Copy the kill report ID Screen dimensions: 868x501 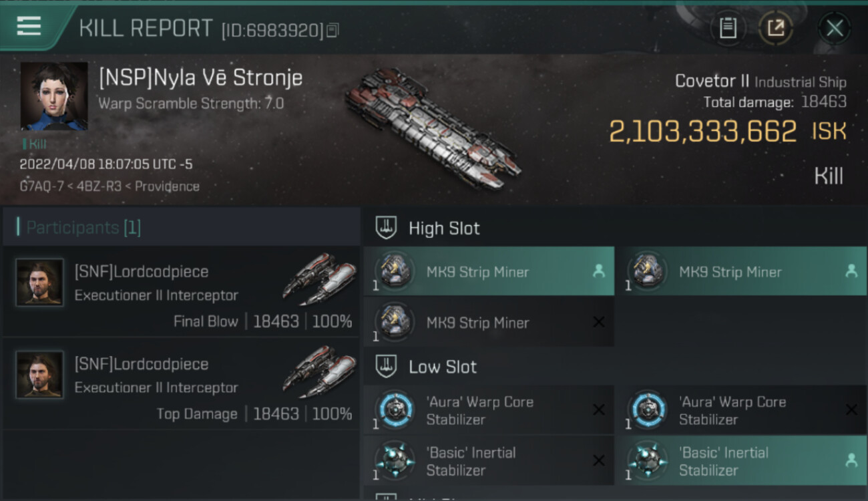click(x=333, y=30)
